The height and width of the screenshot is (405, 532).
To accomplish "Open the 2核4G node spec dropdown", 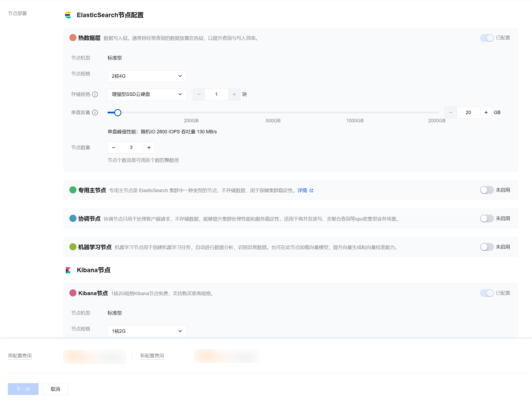I will click(147, 76).
